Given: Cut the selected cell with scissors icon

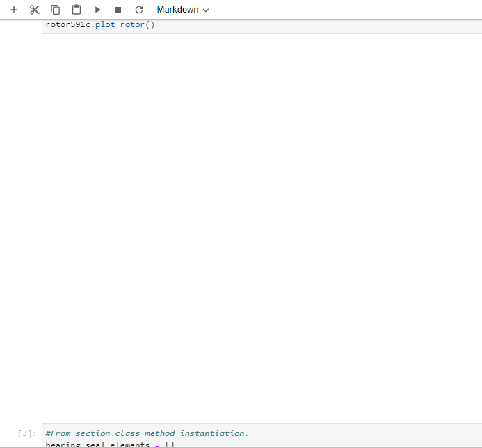Looking at the screenshot, I should (x=35, y=10).
